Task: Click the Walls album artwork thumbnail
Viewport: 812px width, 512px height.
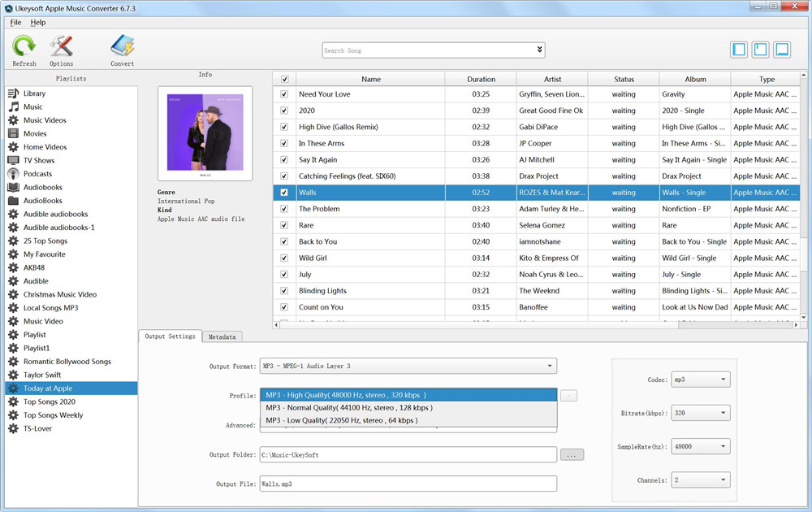Action: coord(205,132)
